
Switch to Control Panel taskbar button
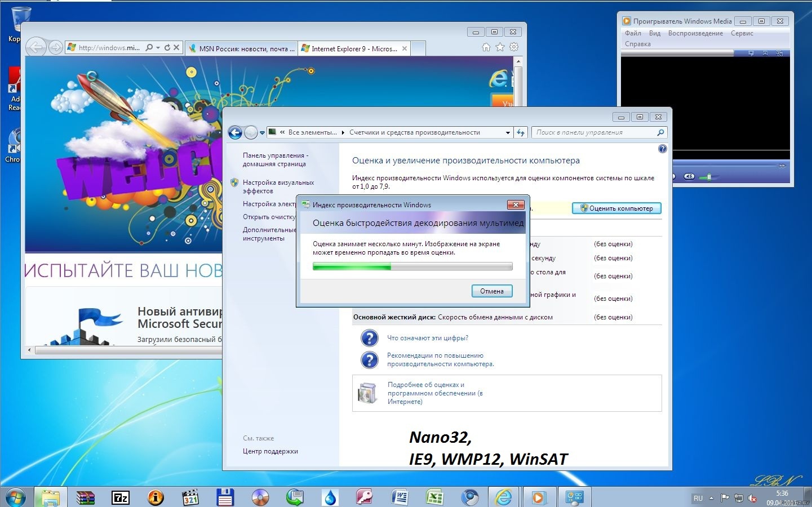point(574,497)
